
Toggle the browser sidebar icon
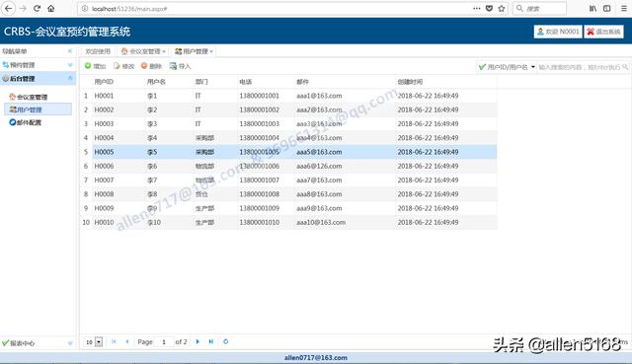point(606,8)
